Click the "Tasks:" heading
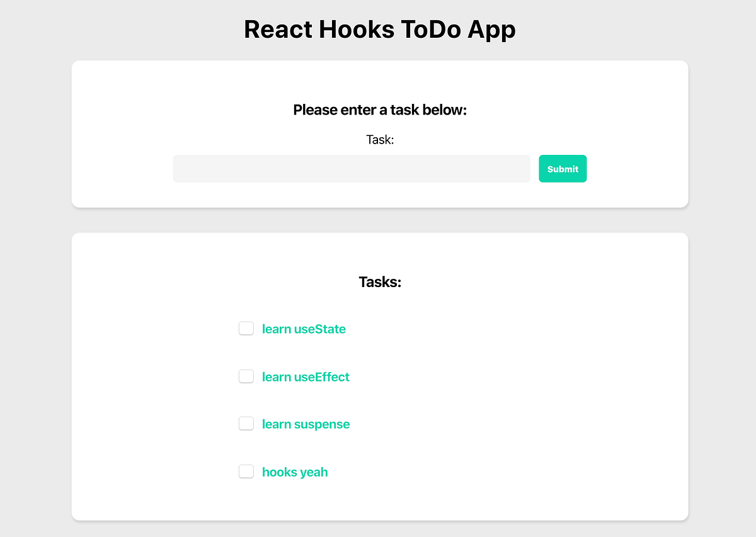756x537 pixels. pos(380,281)
